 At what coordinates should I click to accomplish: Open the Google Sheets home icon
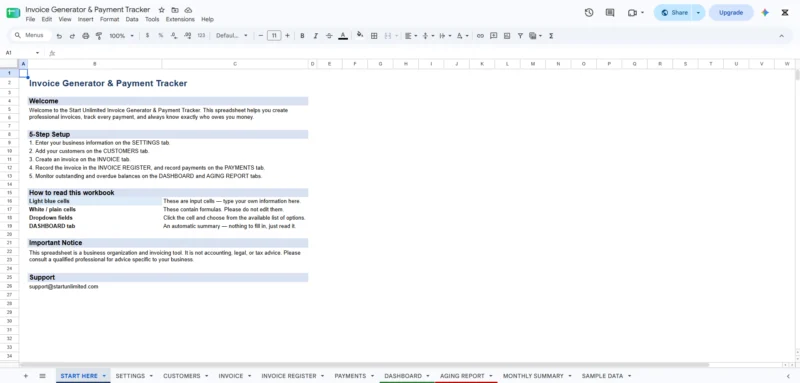click(13, 13)
